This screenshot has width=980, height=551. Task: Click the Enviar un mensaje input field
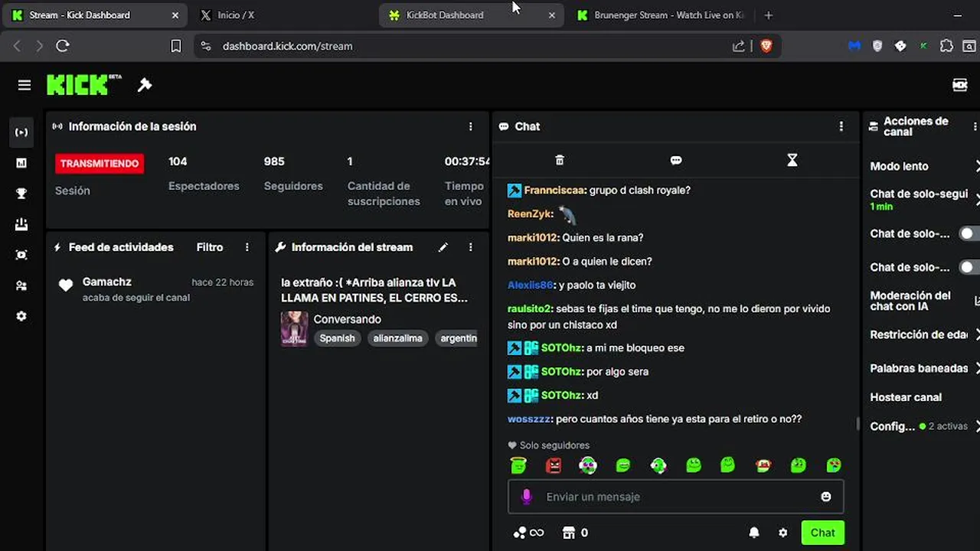[x=676, y=497]
